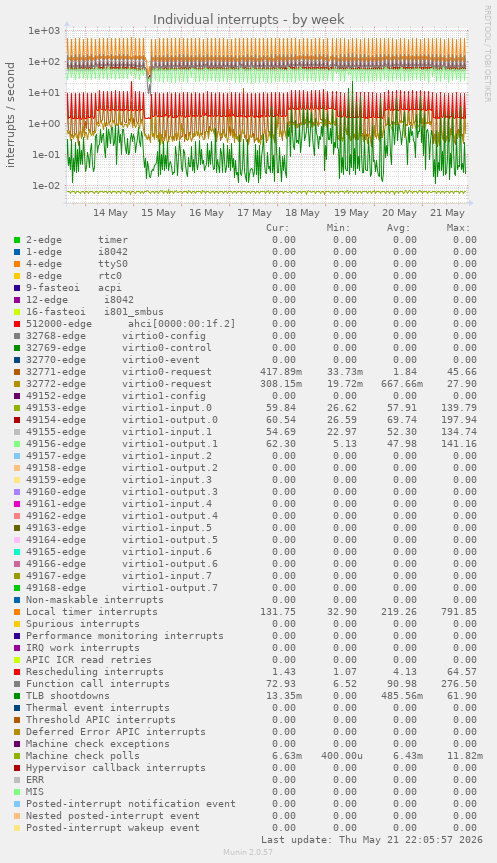Click the 49161-edge magenta color swatch
Image resolution: width=497 pixels, height=863 pixels.
click(x=17, y=504)
